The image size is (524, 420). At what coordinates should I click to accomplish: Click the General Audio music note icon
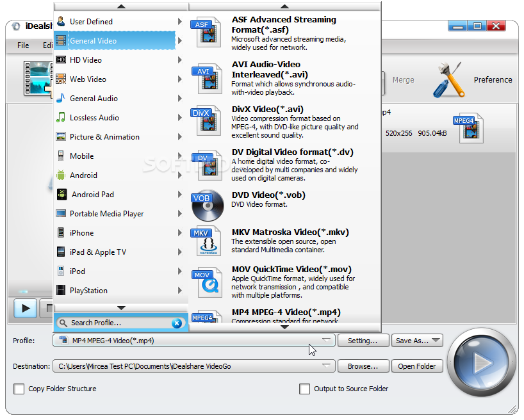click(x=61, y=98)
